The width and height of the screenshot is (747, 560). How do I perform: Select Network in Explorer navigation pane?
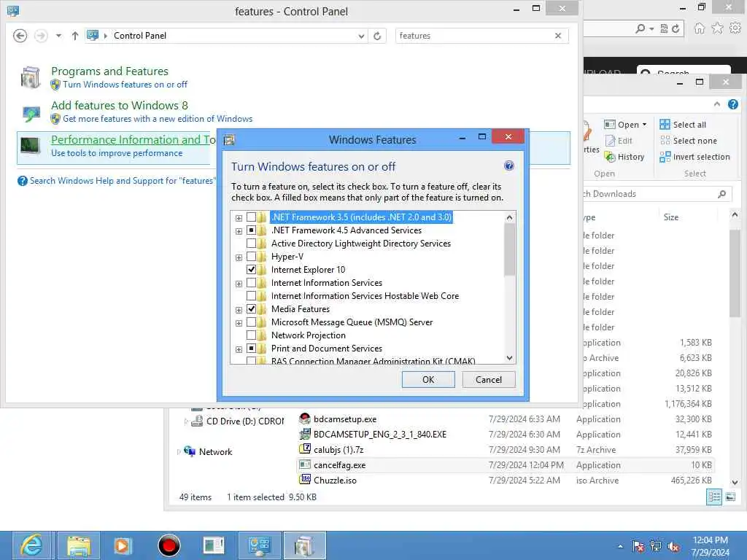[215, 452]
